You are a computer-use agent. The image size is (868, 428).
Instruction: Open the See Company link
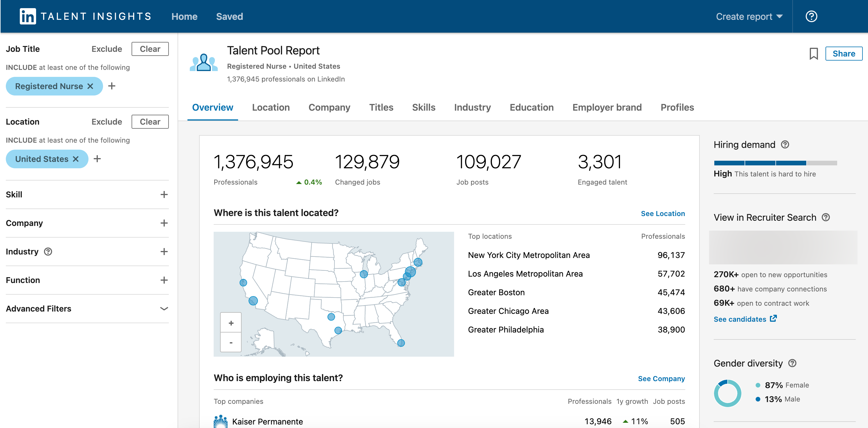[661, 379]
